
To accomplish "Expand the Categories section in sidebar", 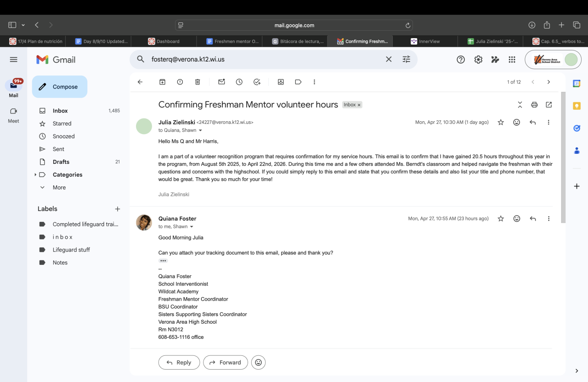I will click(36, 174).
